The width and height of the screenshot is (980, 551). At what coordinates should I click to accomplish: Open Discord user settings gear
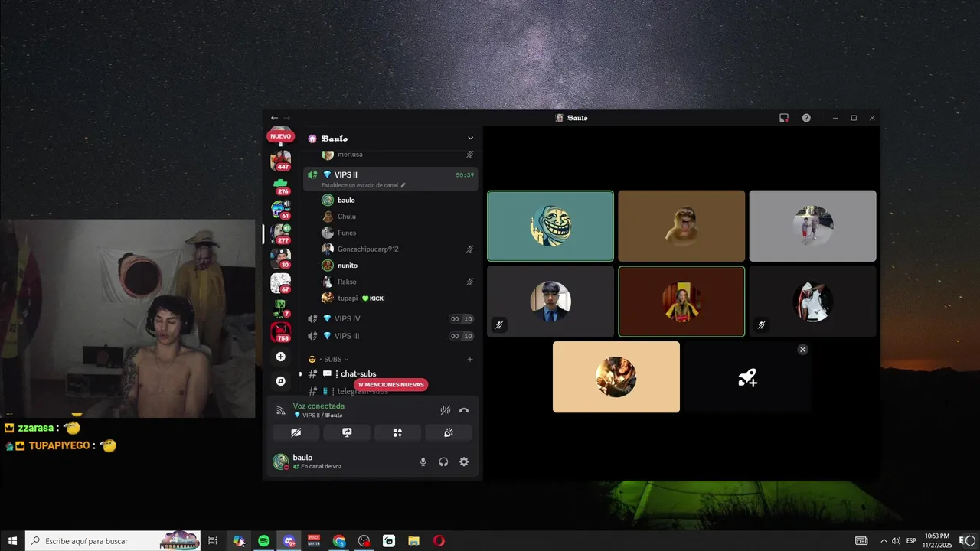click(464, 461)
